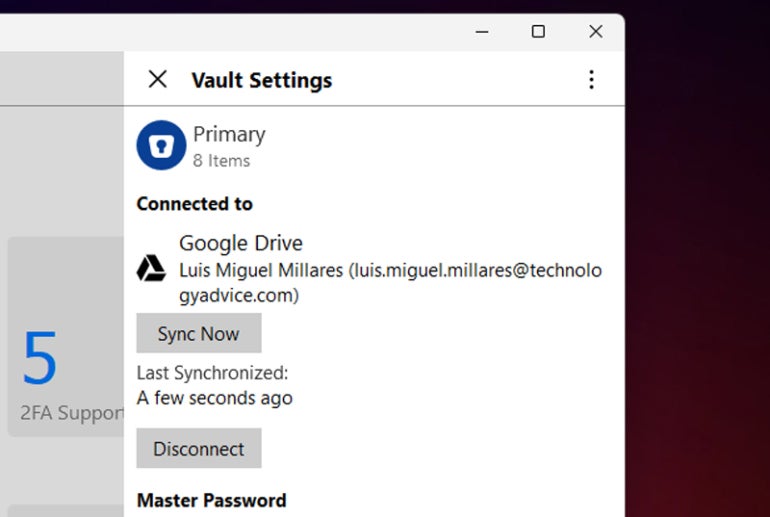The image size is (770, 517).
Task: Click the 8 Items count text
Action: pos(221,161)
